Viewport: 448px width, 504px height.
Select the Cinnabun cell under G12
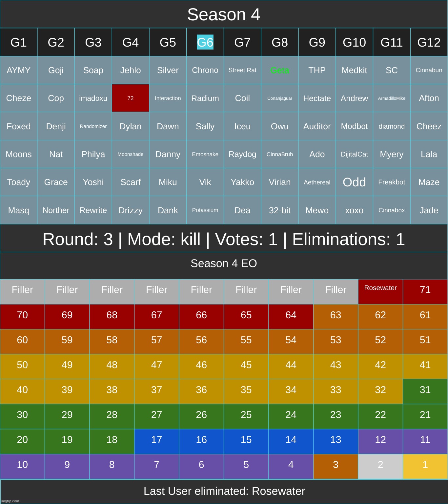click(x=429, y=70)
